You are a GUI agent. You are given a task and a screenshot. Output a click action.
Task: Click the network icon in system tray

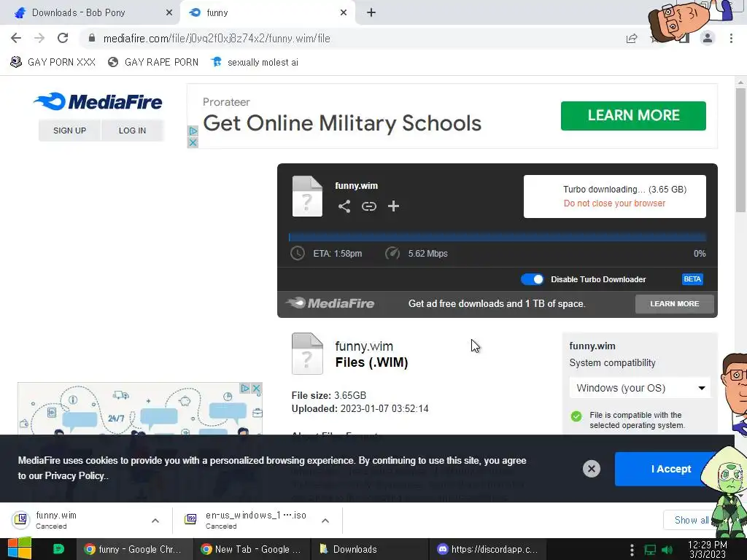(650, 550)
